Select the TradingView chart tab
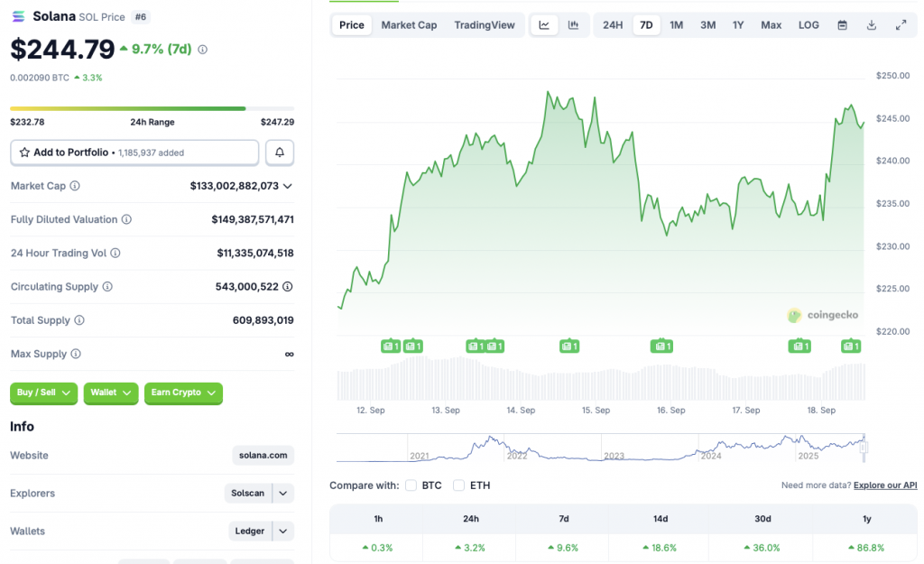Screen dimensions: 924x564 [485, 25]
